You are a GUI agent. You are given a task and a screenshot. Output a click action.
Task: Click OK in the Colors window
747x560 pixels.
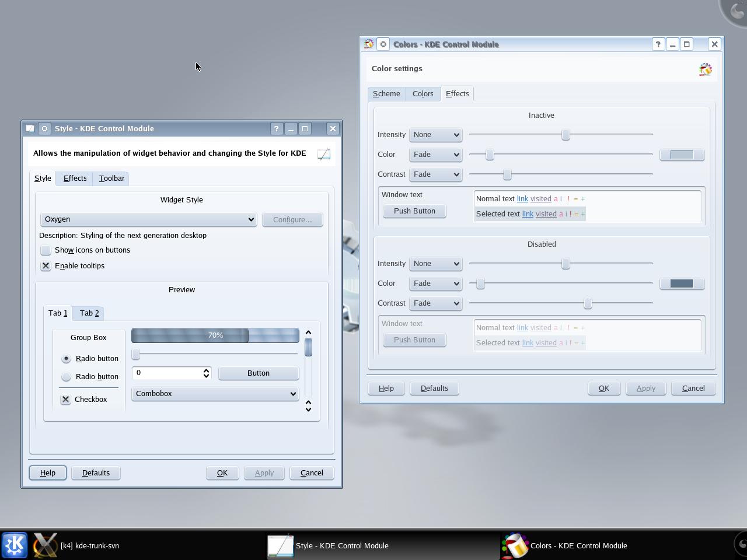click(x=604, y=388)
